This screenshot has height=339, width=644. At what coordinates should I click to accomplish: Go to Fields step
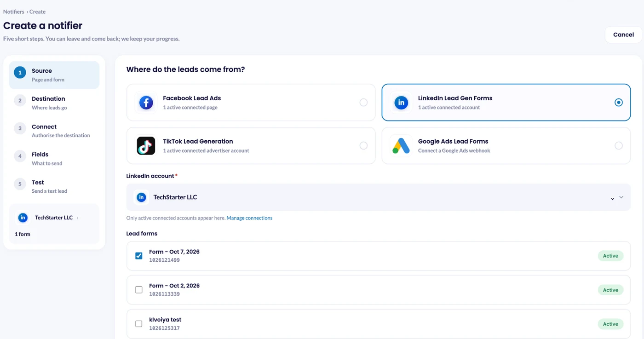[x=54, y=159]
